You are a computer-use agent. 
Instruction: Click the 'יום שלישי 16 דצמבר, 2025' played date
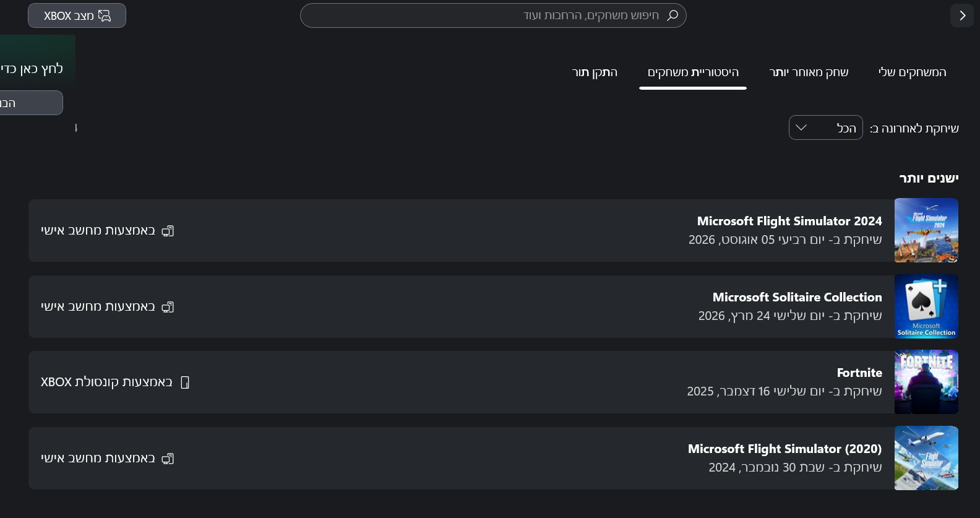(756, 391)
